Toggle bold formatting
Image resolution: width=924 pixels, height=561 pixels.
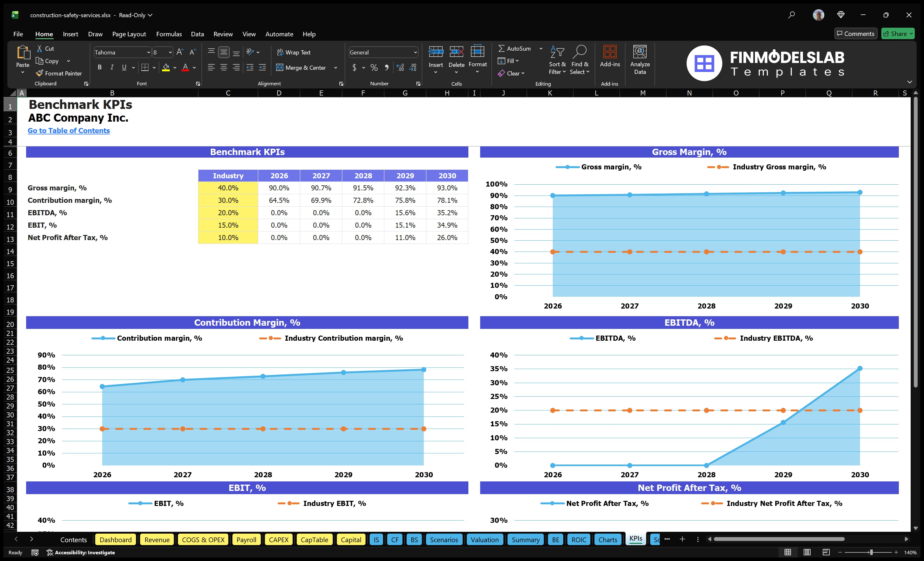click(x=99, y=67)
